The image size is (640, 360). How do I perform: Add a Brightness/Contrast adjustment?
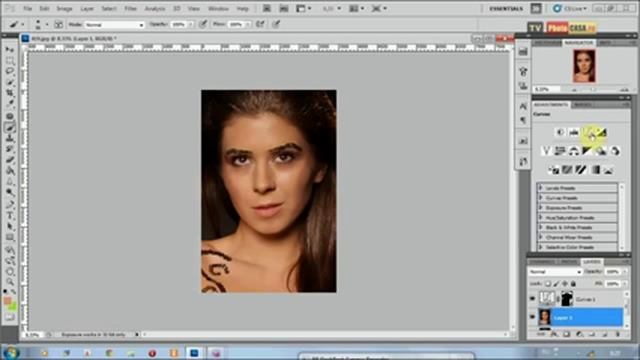point(560,132)
